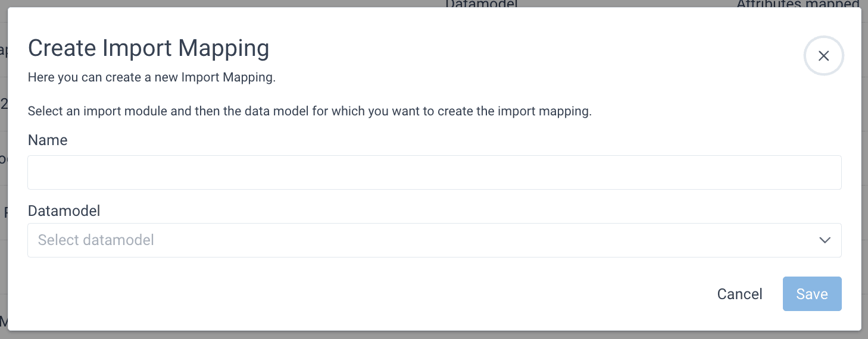Click the Datamodel chevron arrow
Screen dimensions: 868x339
[x=825, y=240]
